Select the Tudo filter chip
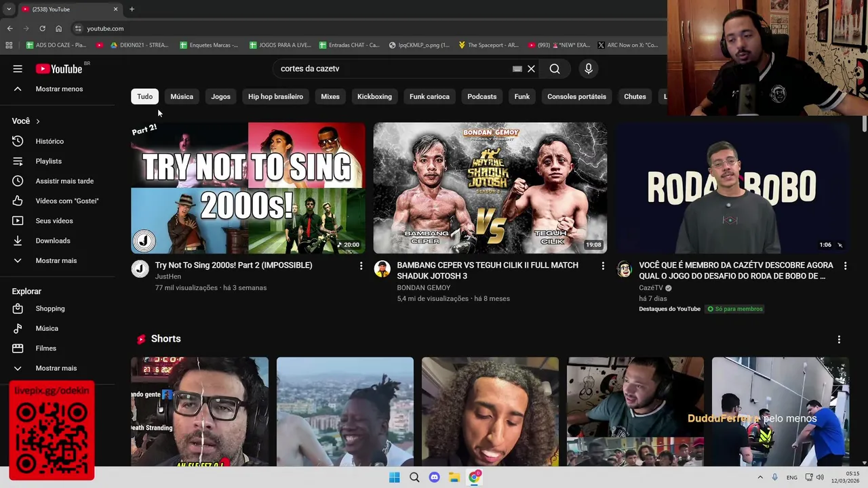Screen dimensions: 868x488 [145, 96]
